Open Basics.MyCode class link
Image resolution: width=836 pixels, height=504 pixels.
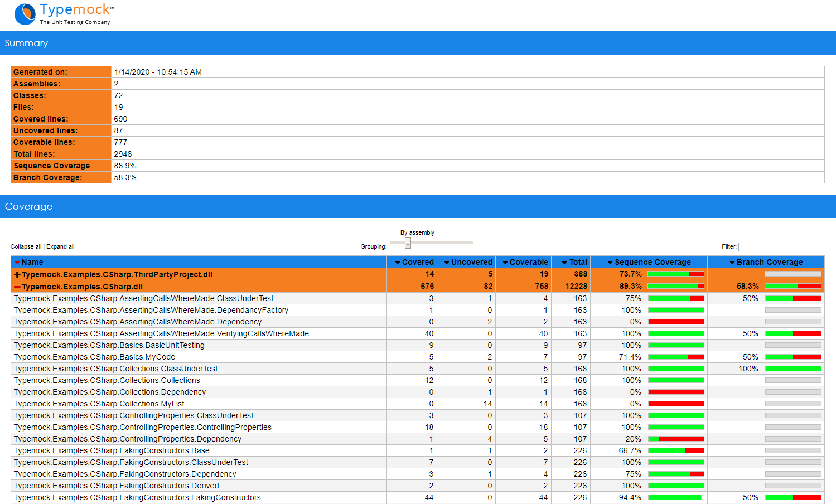[94, 357]
